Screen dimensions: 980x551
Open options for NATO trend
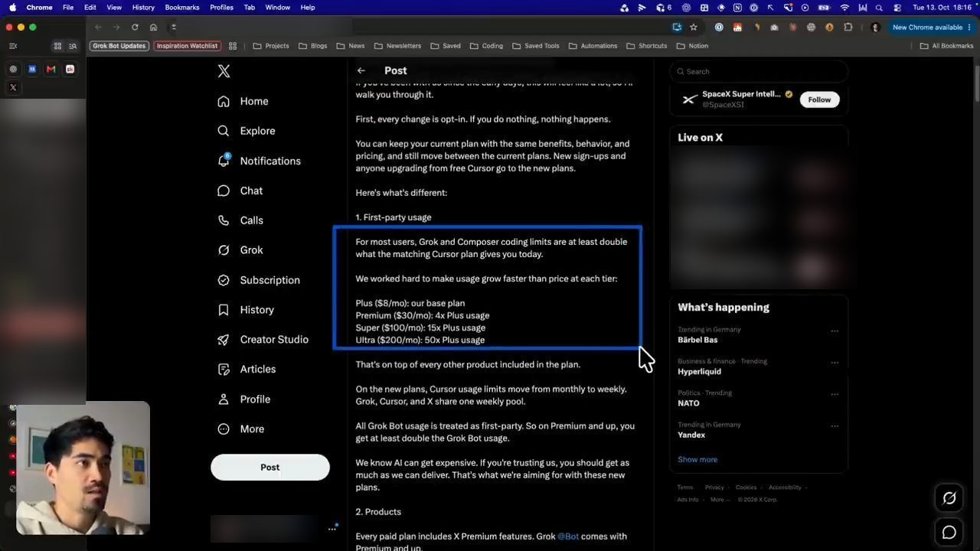pos(835,395)
